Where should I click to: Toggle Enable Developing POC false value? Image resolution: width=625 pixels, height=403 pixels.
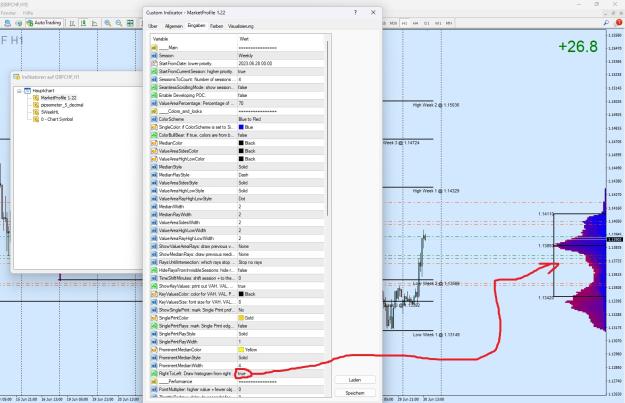point(281,95)
